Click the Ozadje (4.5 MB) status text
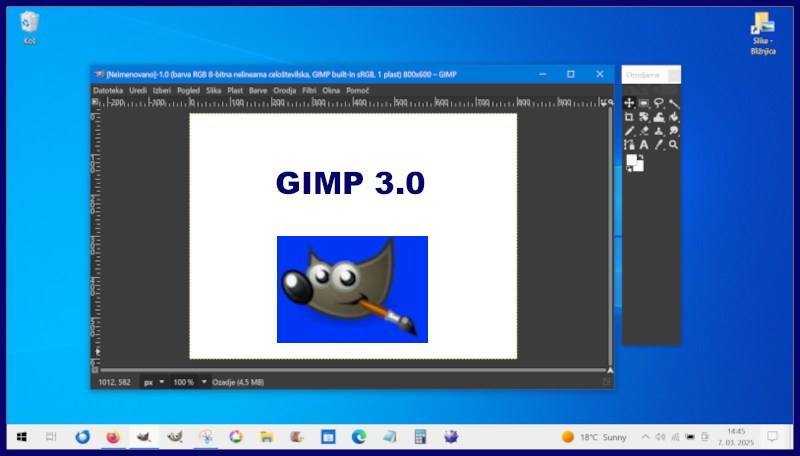 [x=238, y=382]
